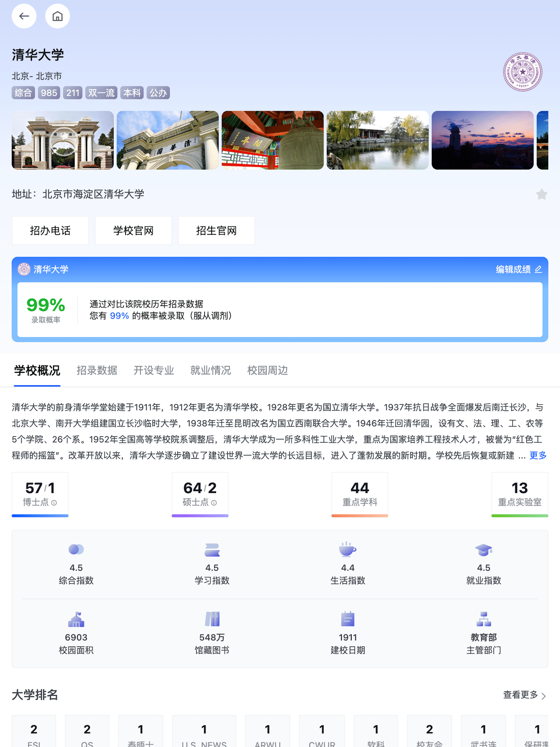560x747 pixels.
Task: Open the lakeside pond photo
Action: click(378, 140)
